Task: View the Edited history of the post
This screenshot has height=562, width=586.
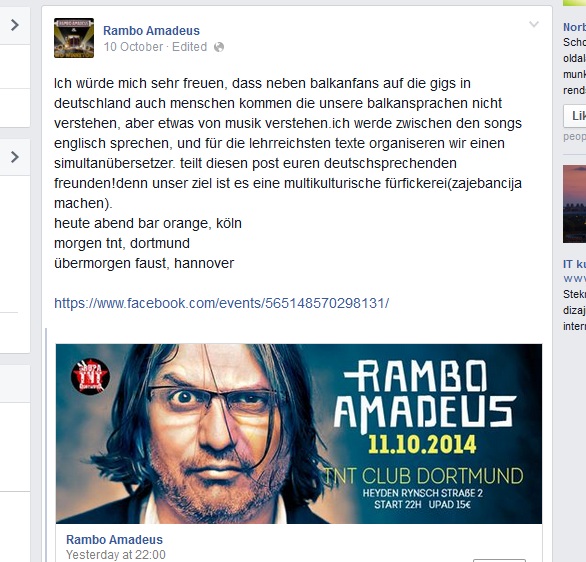Action: [189, 47]
